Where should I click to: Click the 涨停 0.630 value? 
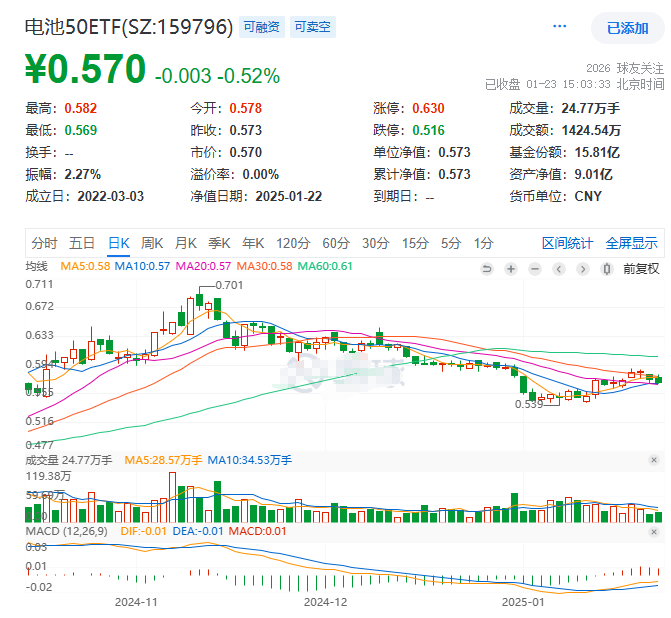[428, 108]
